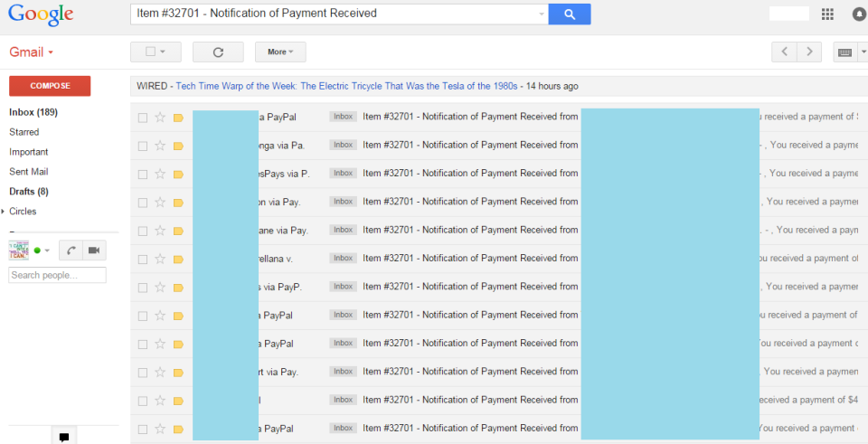
Task: Select the 'ane via Pay.' email checkbox
Action: (x=143, y=231)
